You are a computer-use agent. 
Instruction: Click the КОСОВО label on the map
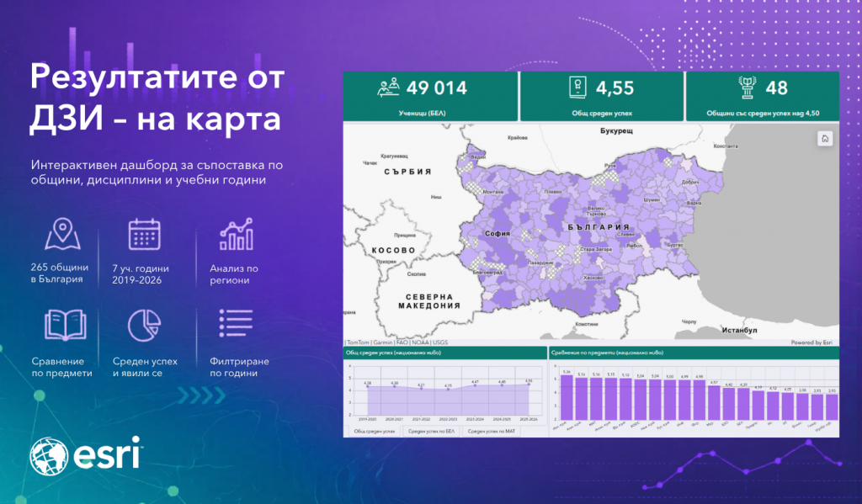393,251
